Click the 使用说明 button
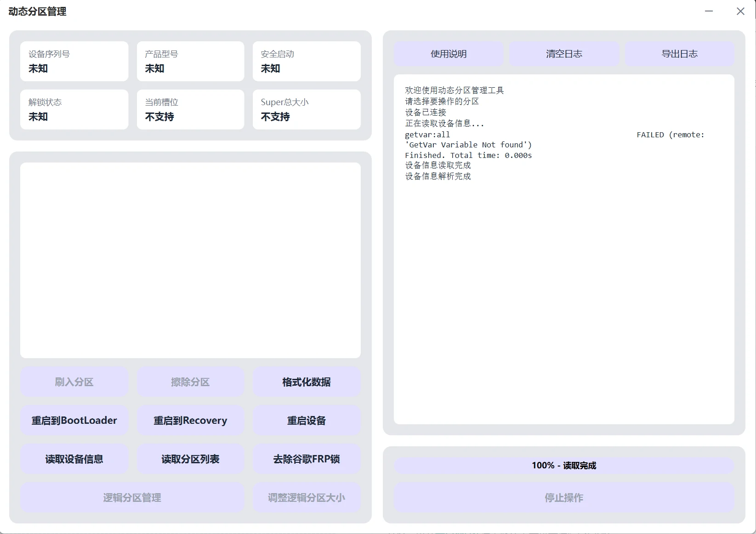756x534 pixels. click(449, 54)
